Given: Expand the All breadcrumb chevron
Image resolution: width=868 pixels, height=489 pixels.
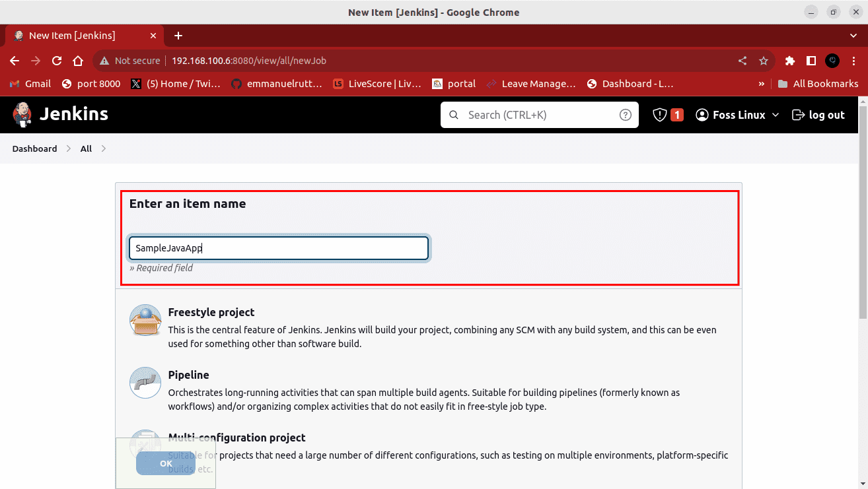Looking at the screenshot, I should tap(104, 149).
